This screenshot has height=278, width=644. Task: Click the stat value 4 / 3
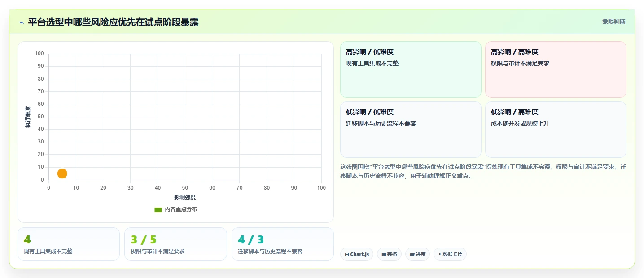[251, 240]
